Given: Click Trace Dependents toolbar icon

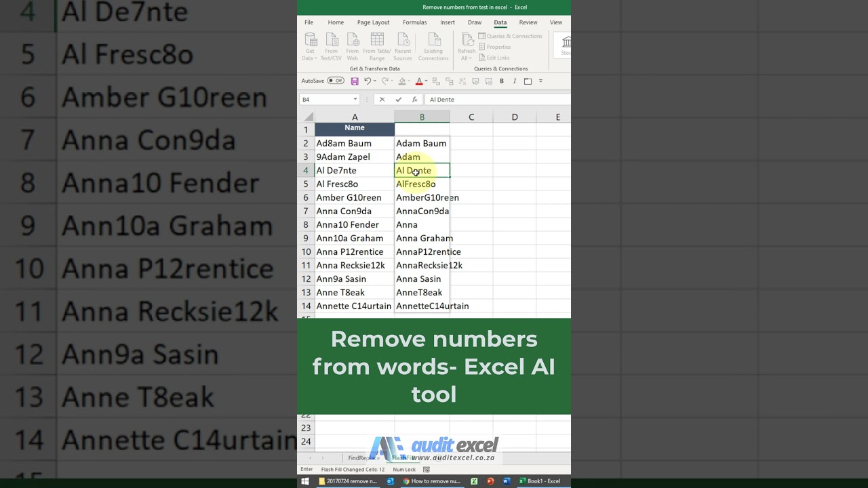Looking at the screenshot, I should [x=449, y=81].
